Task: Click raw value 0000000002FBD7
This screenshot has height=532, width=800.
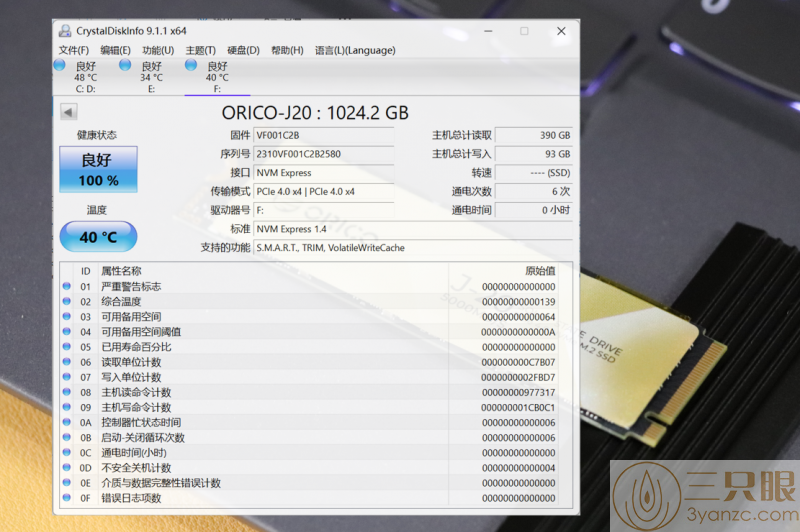Action: (518, 377)
